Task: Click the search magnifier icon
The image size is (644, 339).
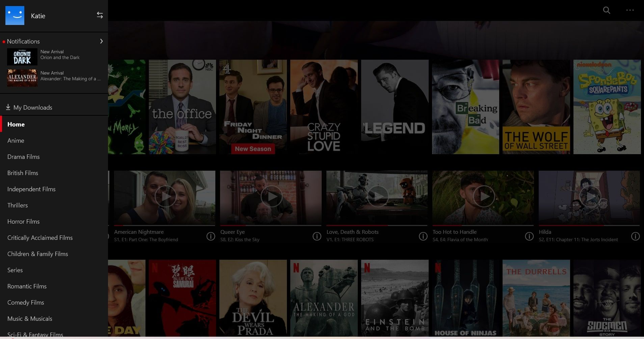Action: coord(607,10)
